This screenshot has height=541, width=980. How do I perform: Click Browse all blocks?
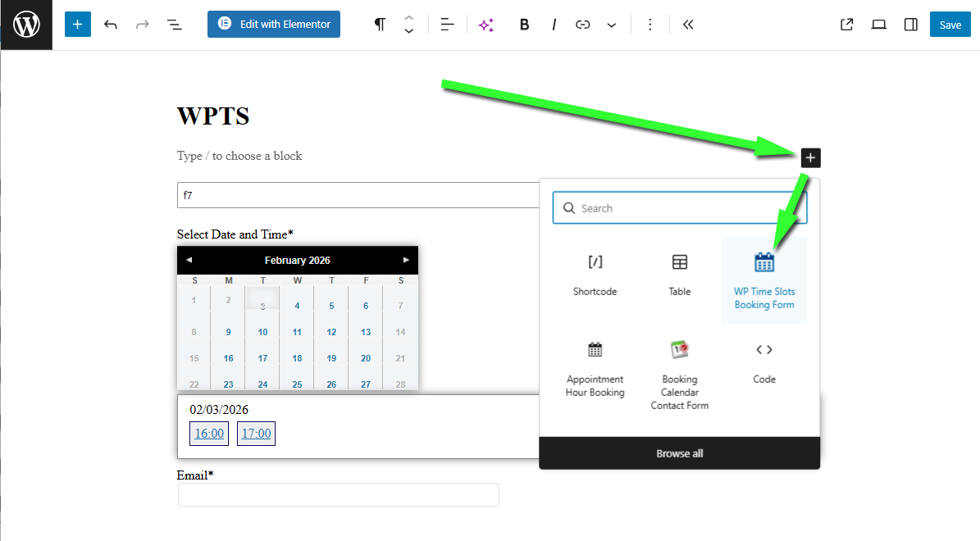[679, 453]
